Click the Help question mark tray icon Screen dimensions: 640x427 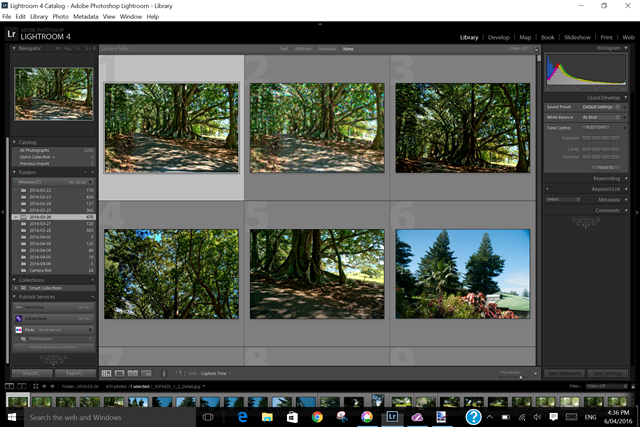473,417
